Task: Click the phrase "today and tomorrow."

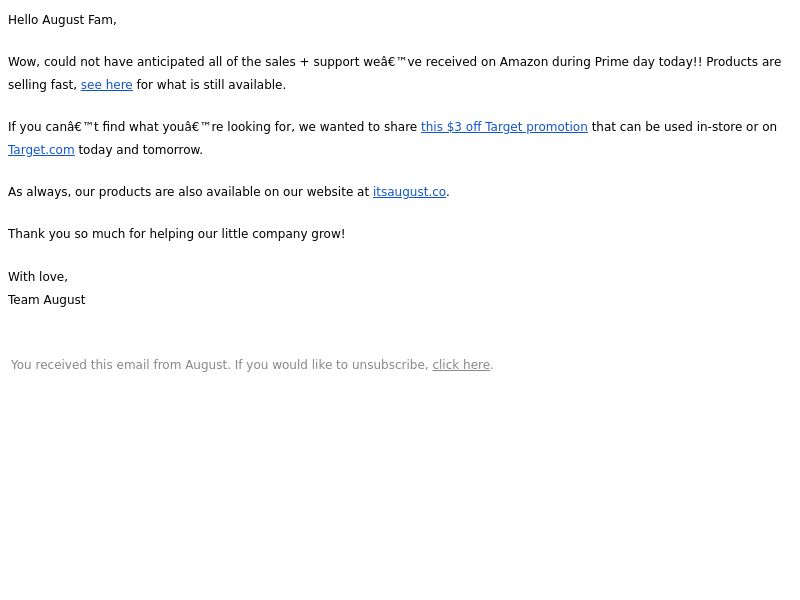Action: tap(140, 149)
